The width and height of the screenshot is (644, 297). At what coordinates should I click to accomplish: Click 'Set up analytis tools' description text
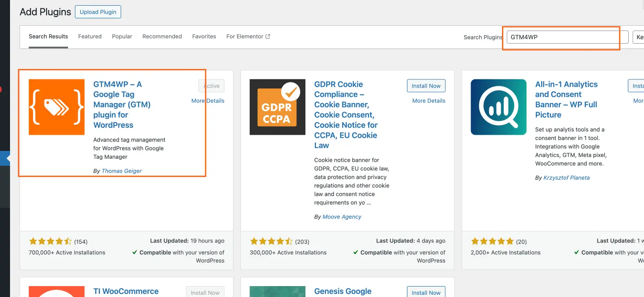571,147
